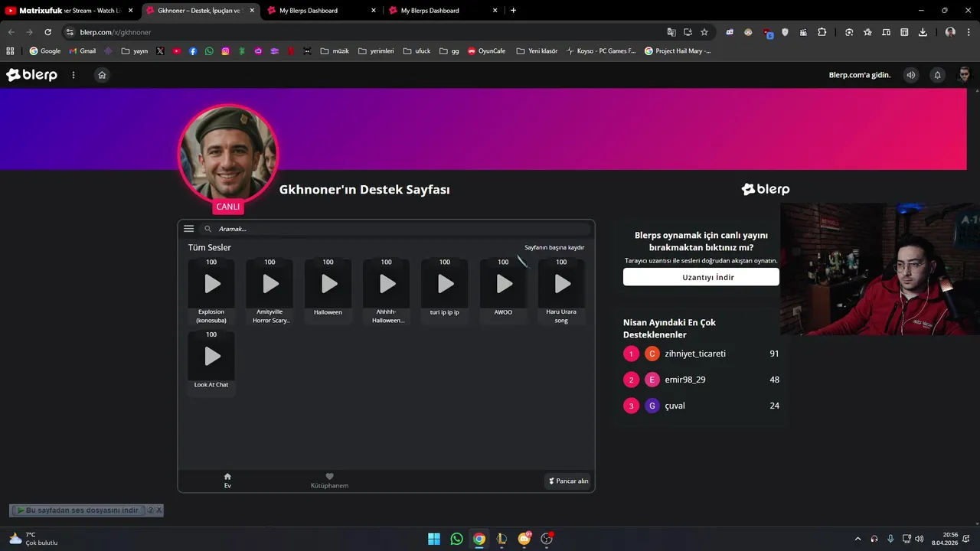Expand the Yeni klasör bookmark folder
The height and width of the screenshot is (551, 980).
[537, 51]
